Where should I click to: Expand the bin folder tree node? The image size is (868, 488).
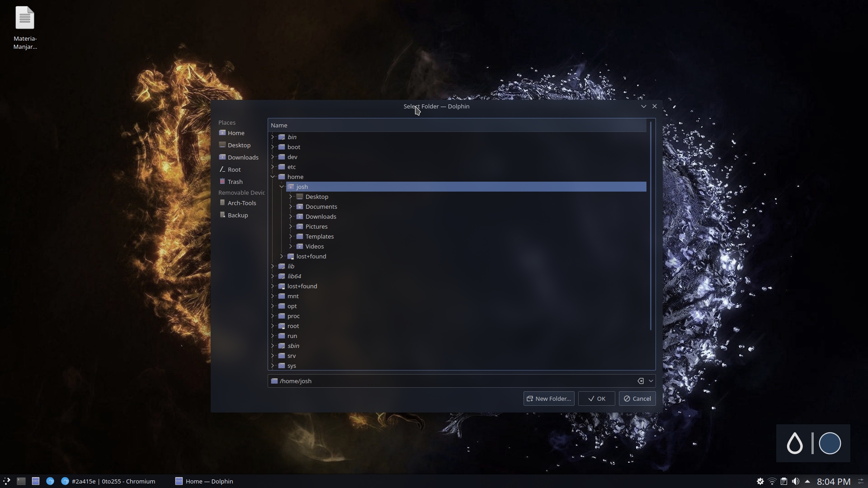click(x=273, y=137)
